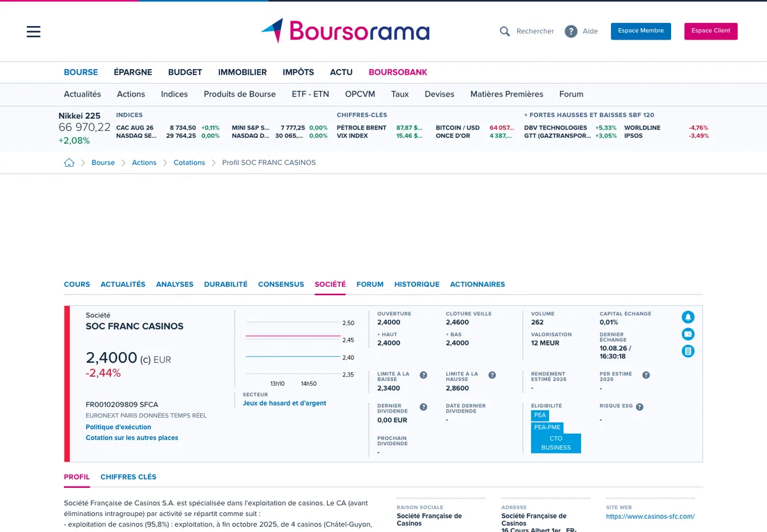Viewport: 767px width, 532px height.
Task: Select the ÉPARGNE main menu
Action: (133, 72)
